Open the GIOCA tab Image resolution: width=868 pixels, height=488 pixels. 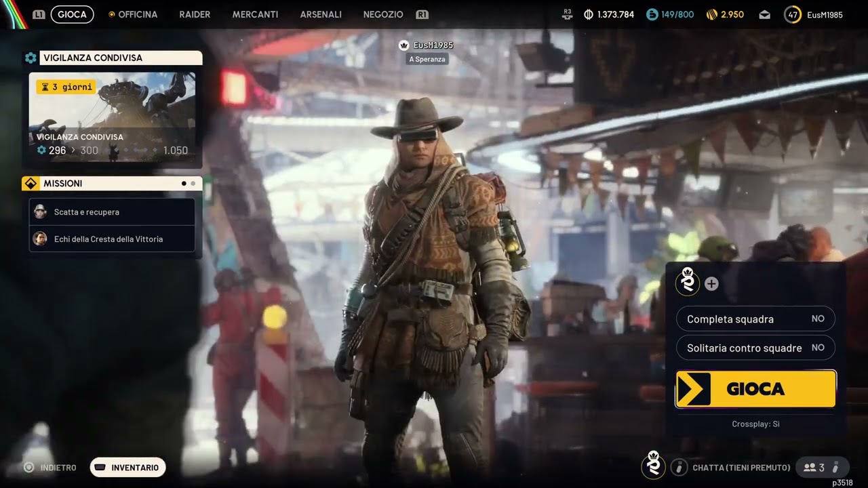(x=72, y=14)
